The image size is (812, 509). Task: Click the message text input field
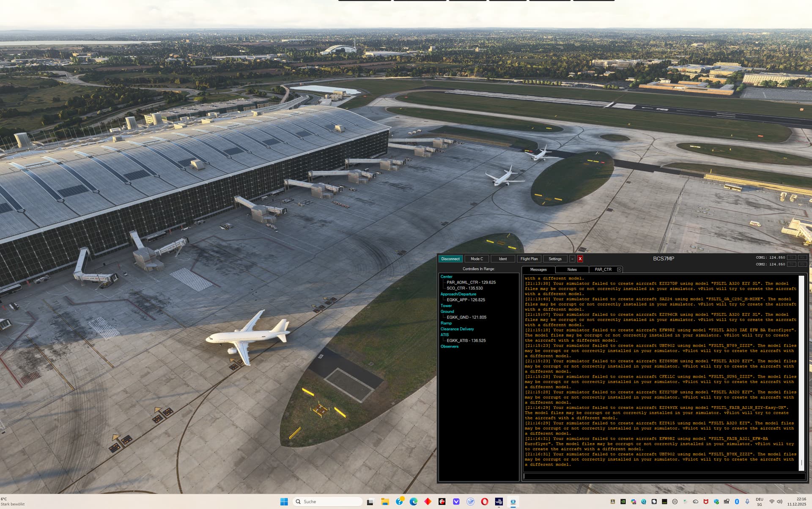tap(663, 476)
